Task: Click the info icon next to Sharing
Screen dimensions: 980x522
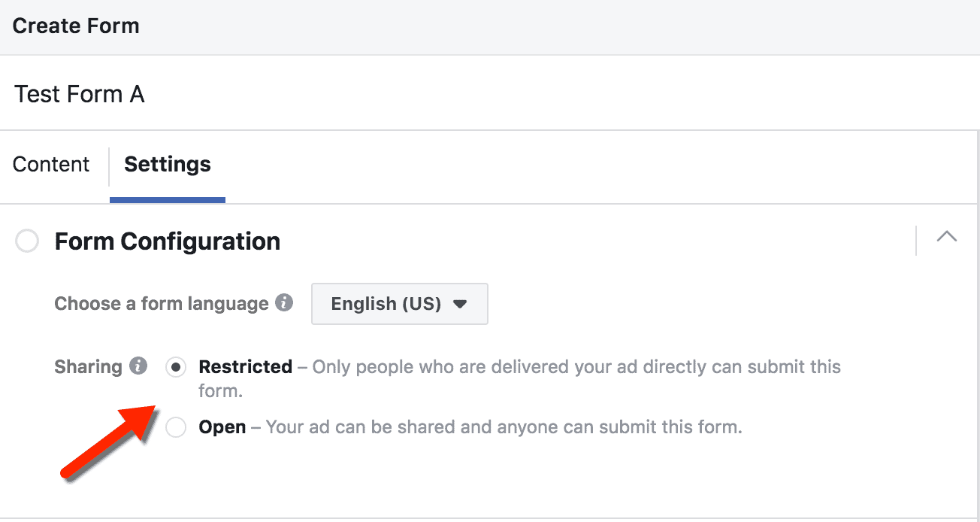Action: pyautogui.click(x=138, y=366)
